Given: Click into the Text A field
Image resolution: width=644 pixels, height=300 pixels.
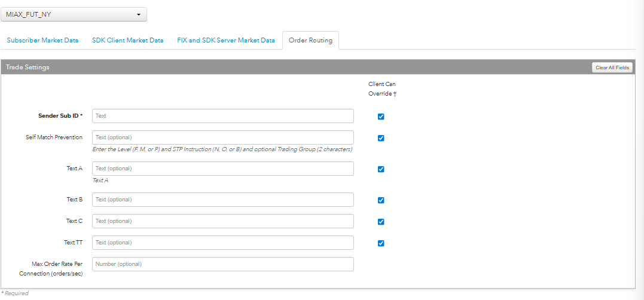Looking at the screenshot, I should [222, 169].
